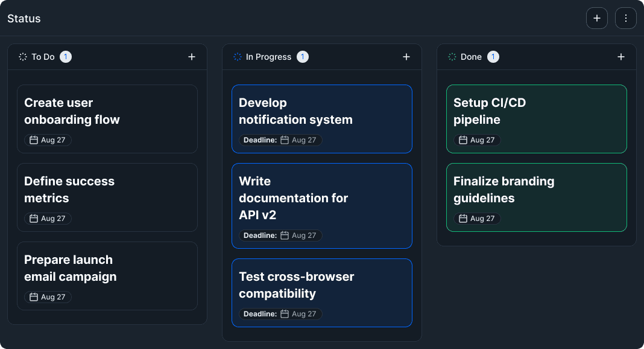Click the plus icon in the top header
The image size is (644, 349).
[x=597, y=18]
